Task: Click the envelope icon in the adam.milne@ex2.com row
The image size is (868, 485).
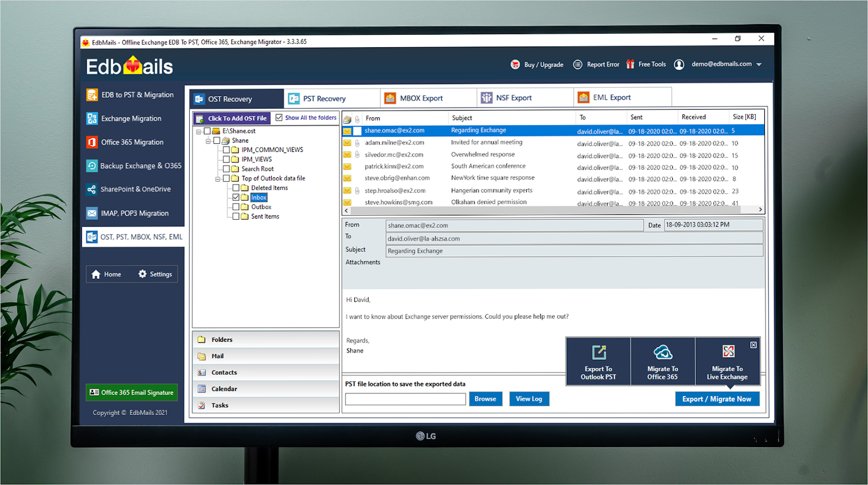Action: pyautogui.click(x=347, y=143)
